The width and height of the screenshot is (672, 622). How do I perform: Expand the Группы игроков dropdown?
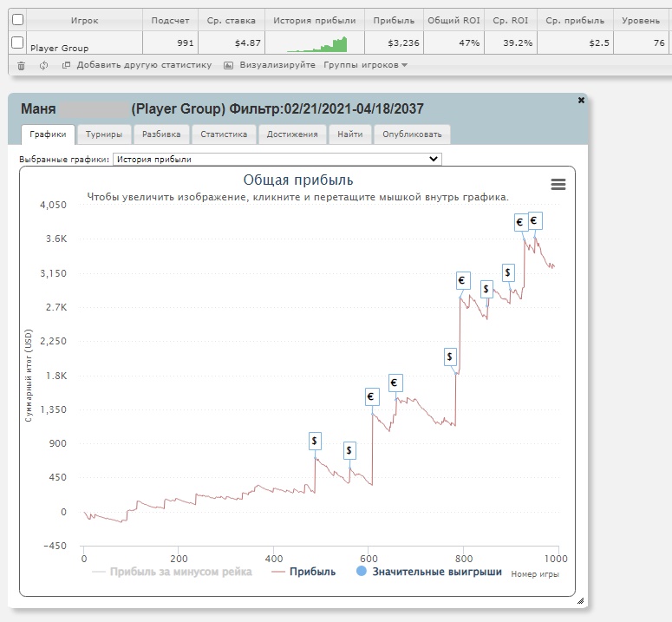coord(365,65)
